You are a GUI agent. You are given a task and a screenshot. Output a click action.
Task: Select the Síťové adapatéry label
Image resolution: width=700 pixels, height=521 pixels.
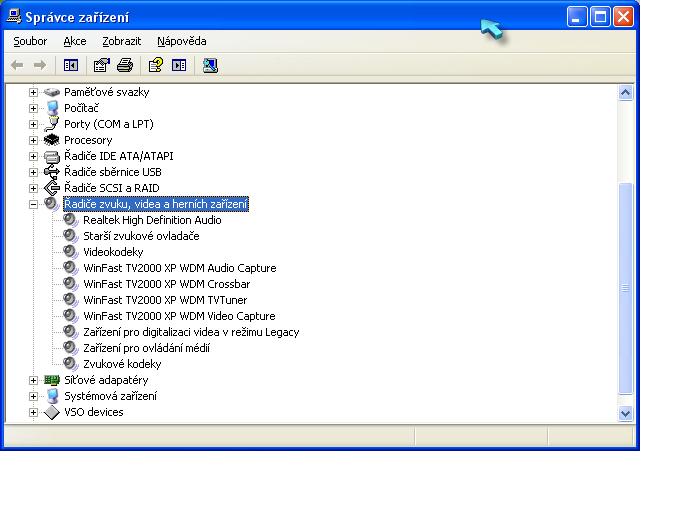[x=106, y=380]
